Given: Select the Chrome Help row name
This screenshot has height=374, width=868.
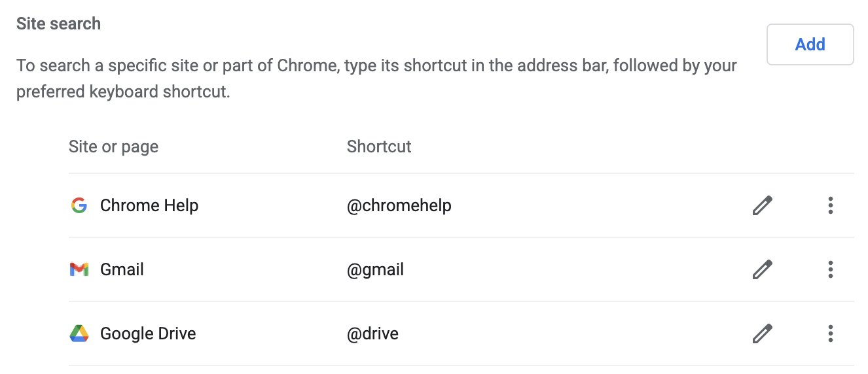Looking at the screenshot, I should (149, 205).
